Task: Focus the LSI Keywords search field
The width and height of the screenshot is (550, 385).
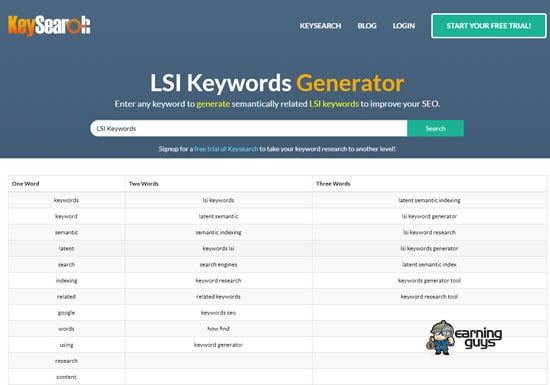Action: click(x=249, y=128)
